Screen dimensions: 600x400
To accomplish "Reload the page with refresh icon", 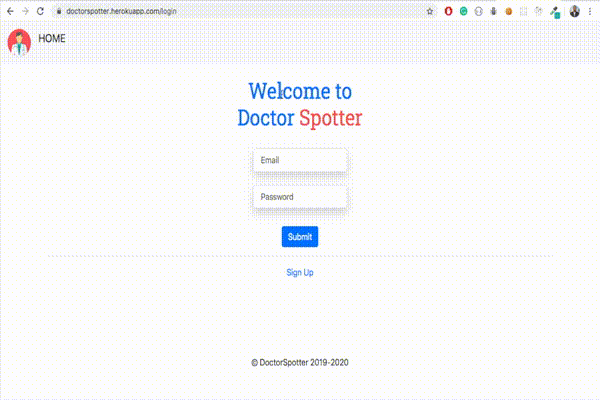I will (40, 10).
